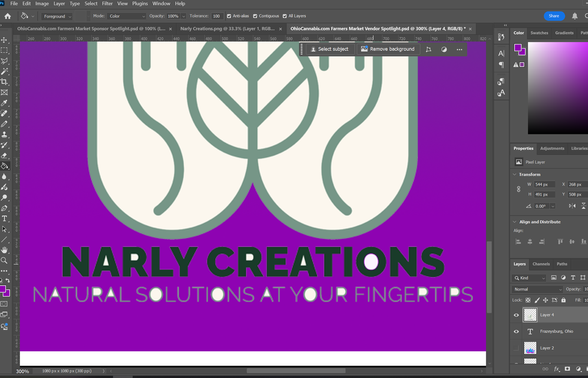The image size is (588, 378).
Task: Select the Move tool
Action: tap(5, 40)
